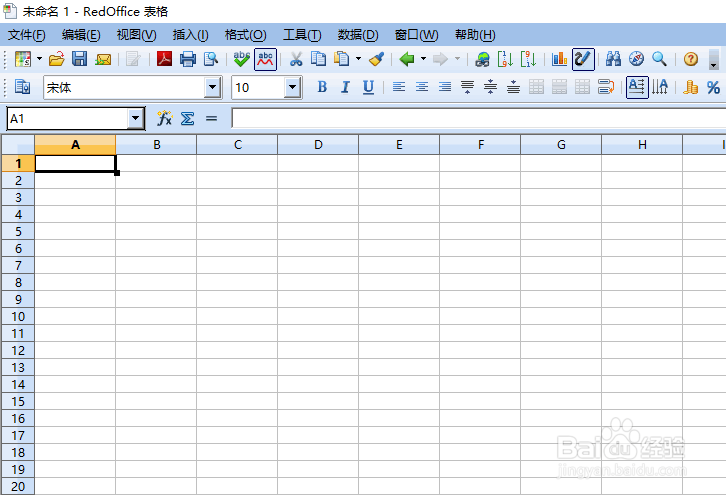Open the page preview icon
Image resolution: width=726 pixels, height=495 pixels.
211,59
